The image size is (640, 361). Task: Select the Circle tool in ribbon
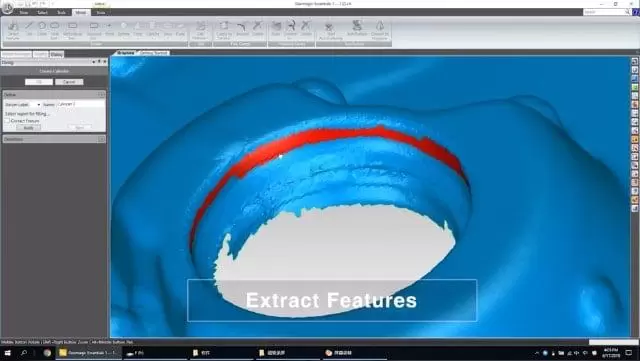pos(42,29)
